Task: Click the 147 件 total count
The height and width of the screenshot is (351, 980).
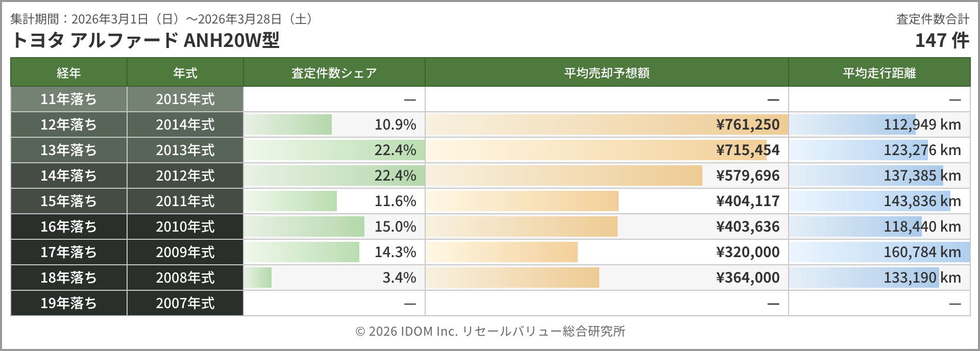Action: (942, 40)
